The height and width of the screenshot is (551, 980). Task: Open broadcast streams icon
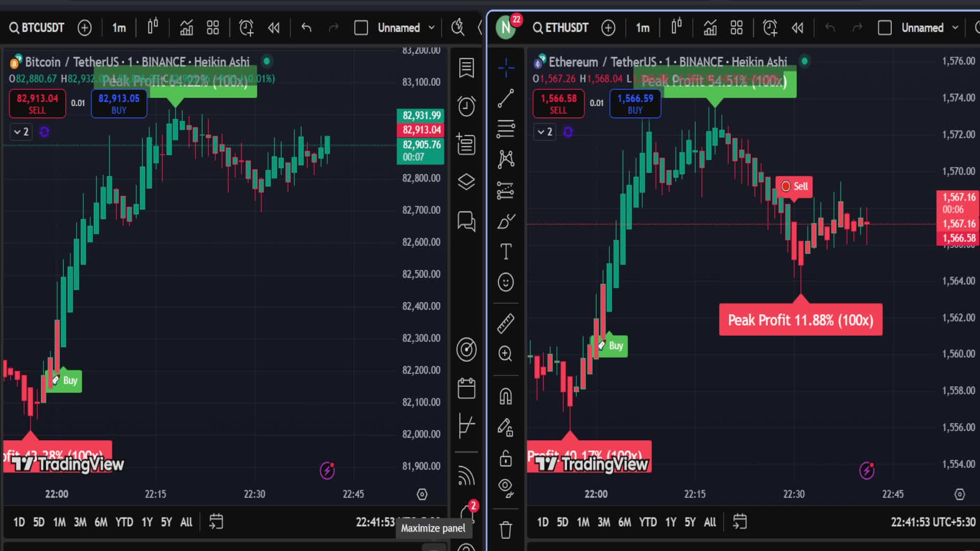tap(466, 476)
